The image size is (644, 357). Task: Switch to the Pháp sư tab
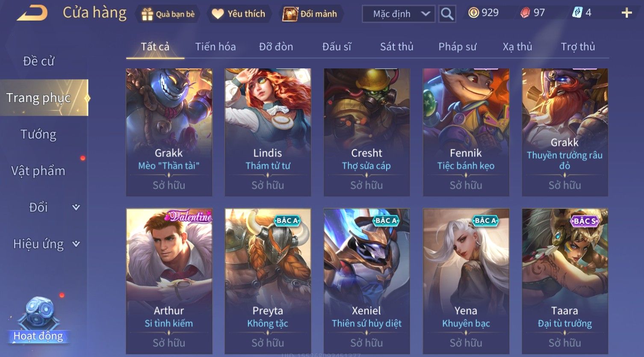tap(457, 47)
